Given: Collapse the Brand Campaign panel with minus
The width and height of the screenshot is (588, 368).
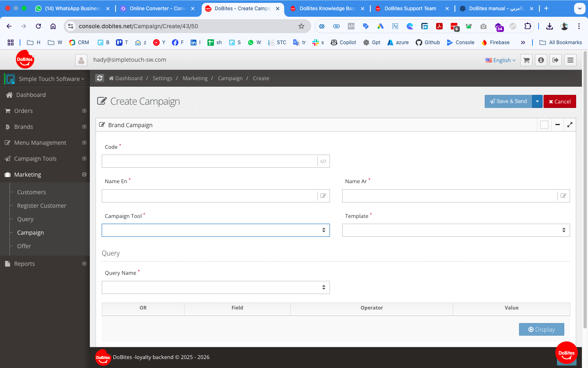Looking at the screenshot, I should coord(557,125).
